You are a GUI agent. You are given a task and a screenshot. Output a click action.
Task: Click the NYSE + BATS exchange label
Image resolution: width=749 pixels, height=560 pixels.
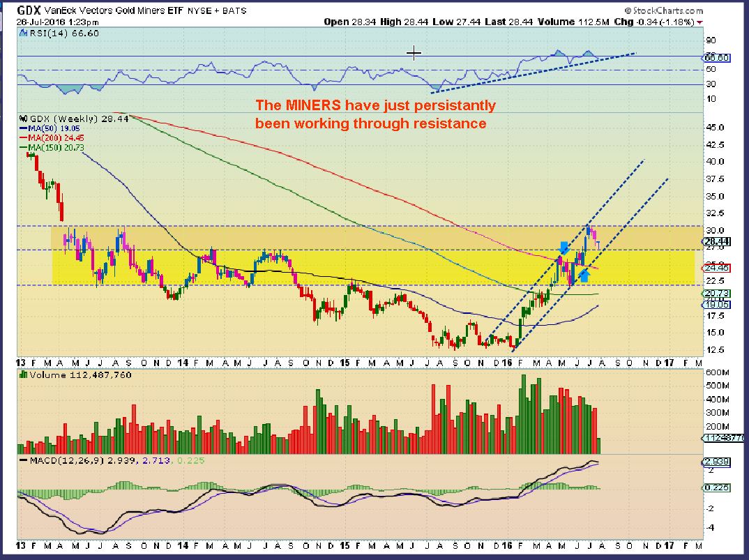pyautogui.click(x=218, y=10)
